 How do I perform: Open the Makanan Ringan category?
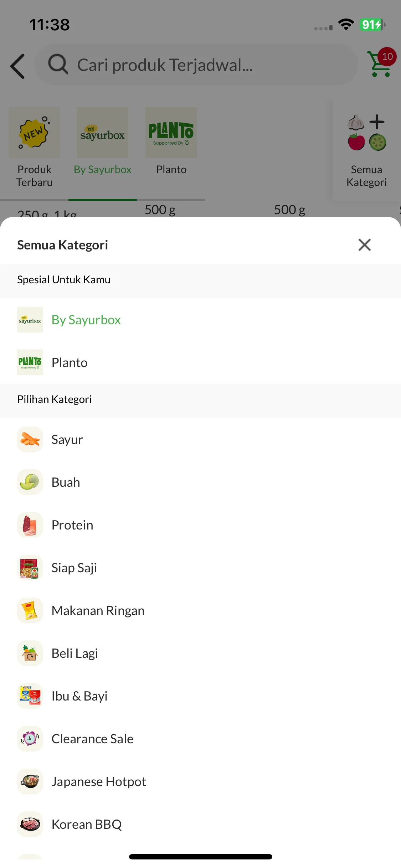[200, 610]
